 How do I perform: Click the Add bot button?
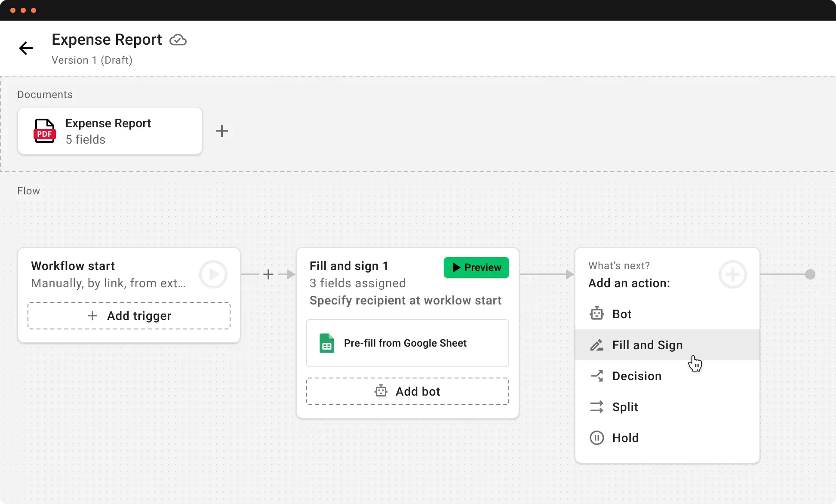tap(407, 392)
